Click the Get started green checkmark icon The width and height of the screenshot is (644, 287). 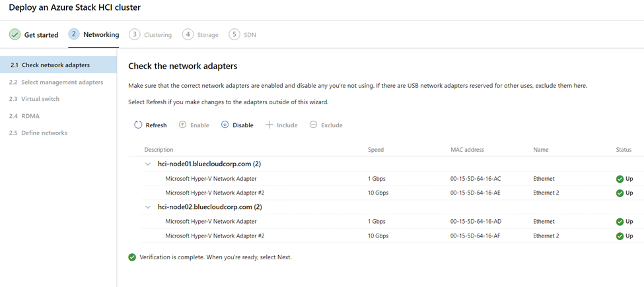(x=15, y=35)
